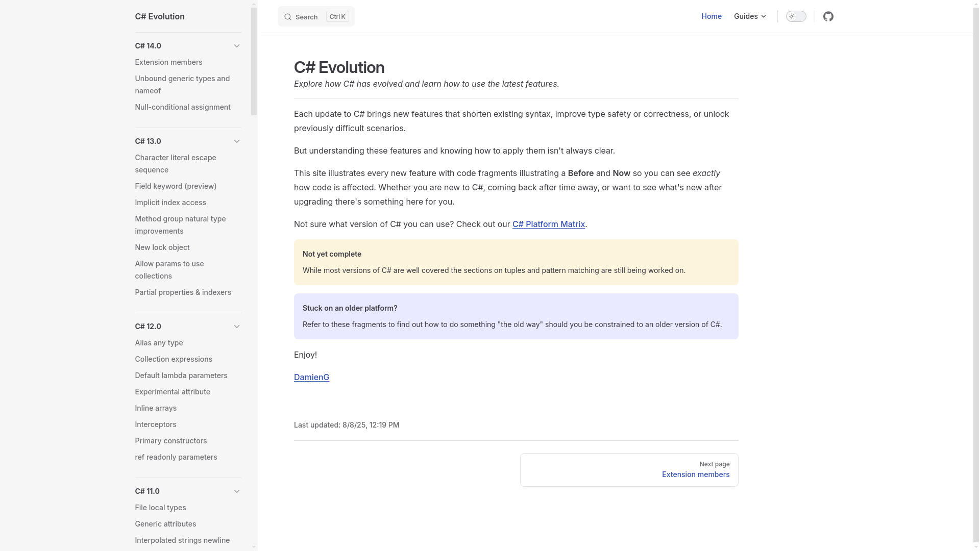Open Collection expressions page
This screenshot has height=551, width=980.
(x=174, y=359)
